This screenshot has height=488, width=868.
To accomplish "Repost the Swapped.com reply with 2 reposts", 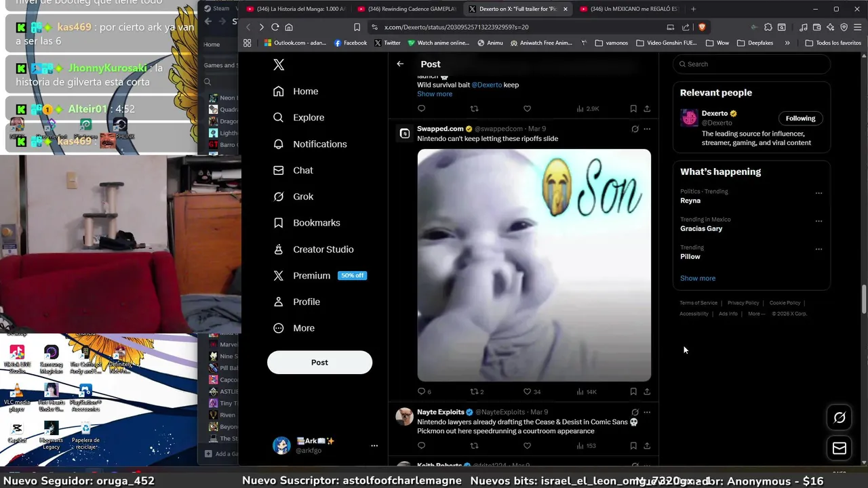I will pyautogui.click(x=477, y=392).
